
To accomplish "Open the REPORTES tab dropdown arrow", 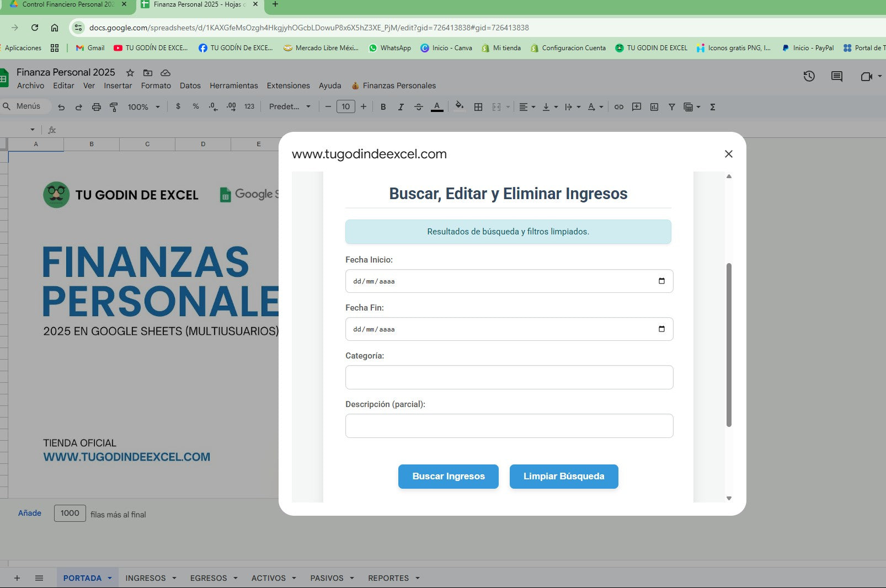I will coord(418,578).
